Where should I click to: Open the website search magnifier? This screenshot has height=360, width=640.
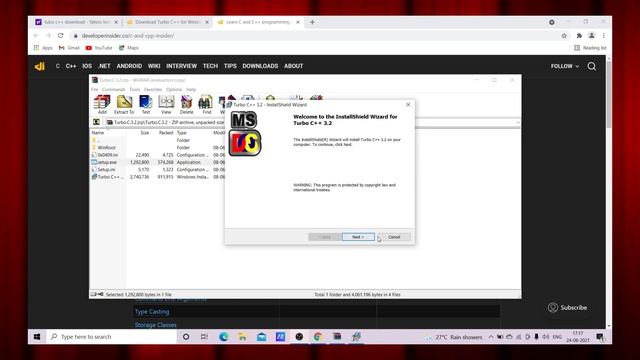pos(591,66)
